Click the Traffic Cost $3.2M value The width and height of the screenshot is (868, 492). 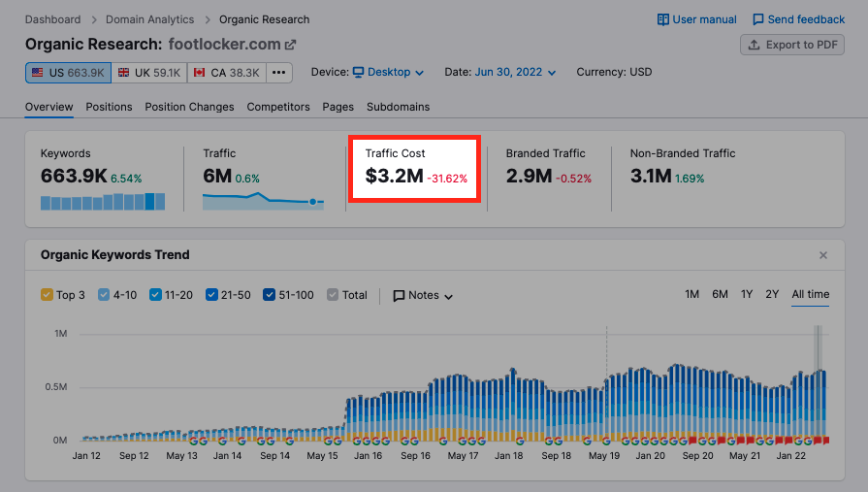point(394,177)
